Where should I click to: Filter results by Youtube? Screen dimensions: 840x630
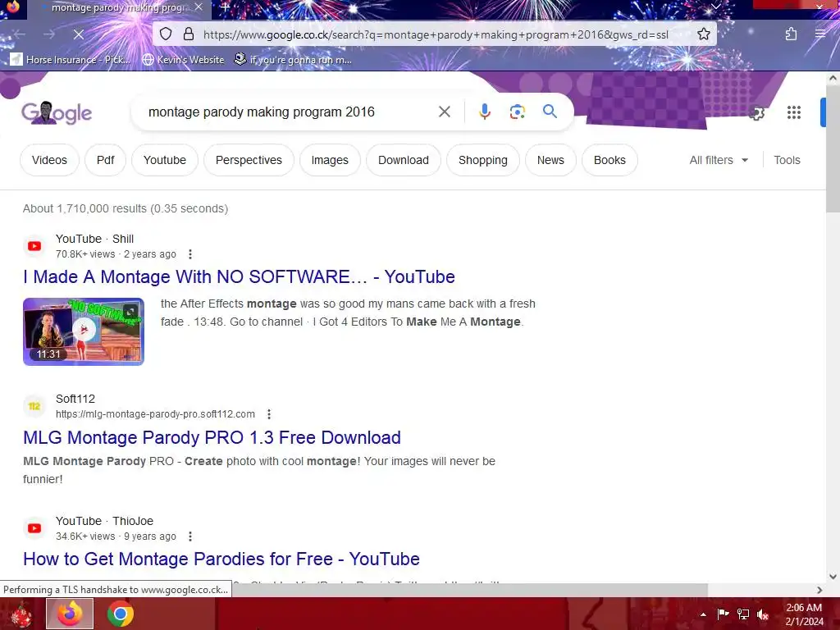click(x=164, y=160)
